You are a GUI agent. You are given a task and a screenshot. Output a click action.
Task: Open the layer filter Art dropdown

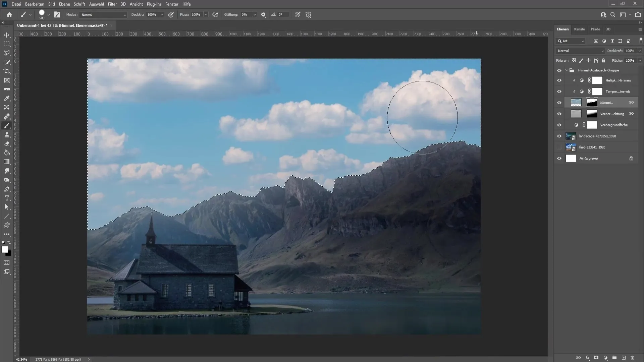(x=571, y=41)
